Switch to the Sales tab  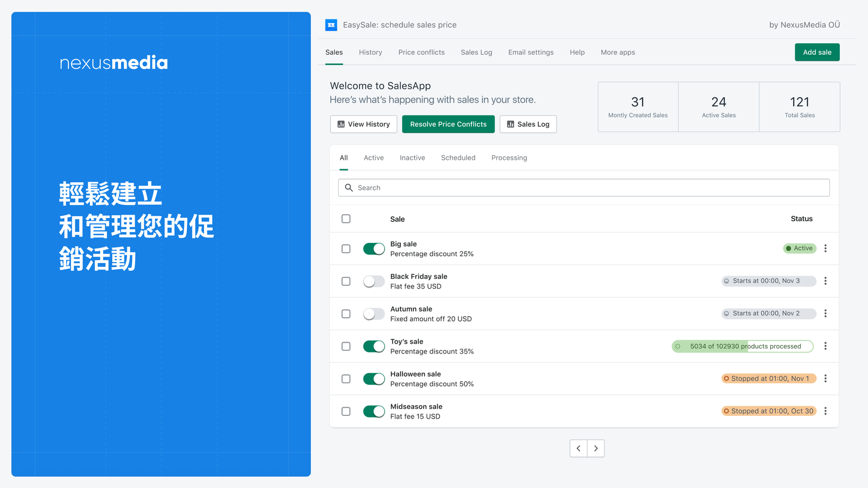334,53
